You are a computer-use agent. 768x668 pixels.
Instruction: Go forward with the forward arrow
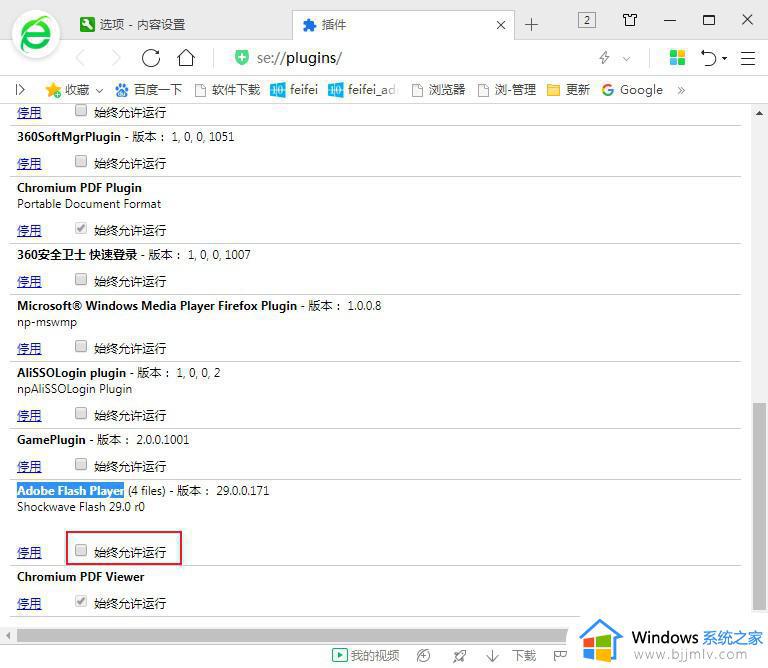click(x=116, y=58)
